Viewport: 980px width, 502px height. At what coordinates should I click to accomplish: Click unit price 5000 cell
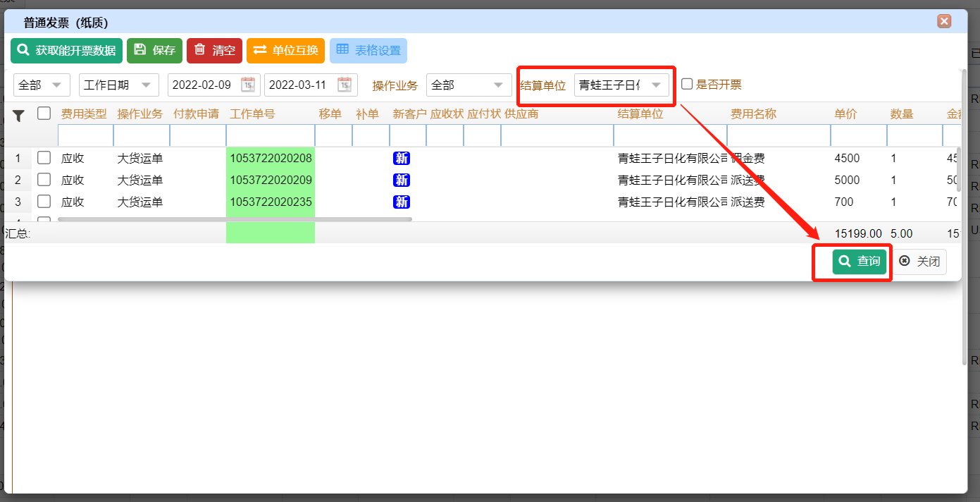[x=847, y=180]
